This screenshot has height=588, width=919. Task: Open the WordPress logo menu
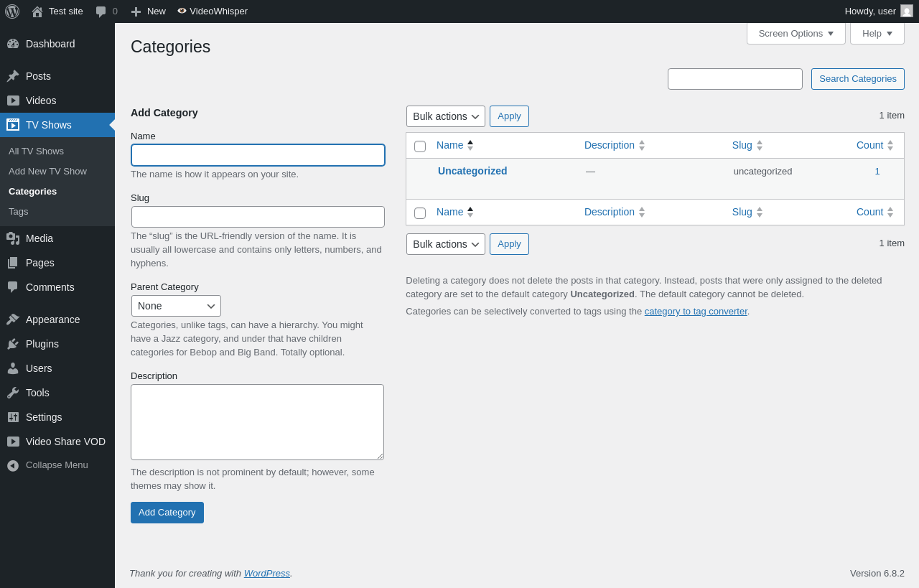click(x=12, y=11)
